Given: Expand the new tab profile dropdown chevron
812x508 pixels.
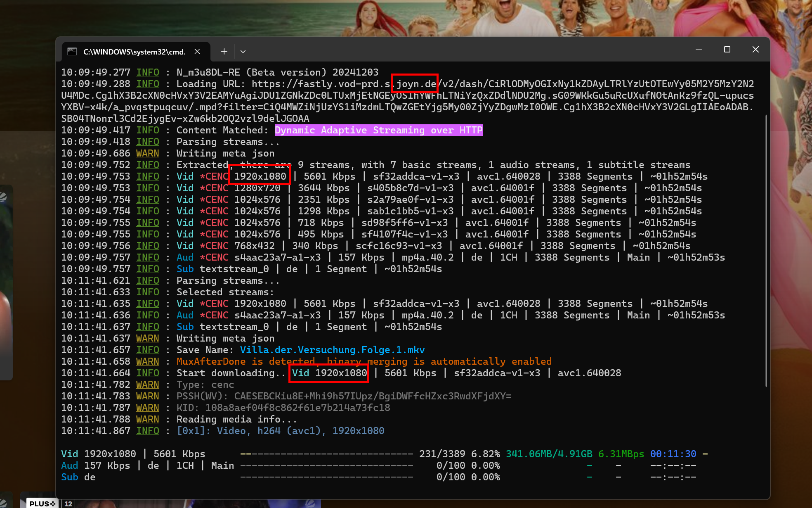Looking at the screenshot, I should click(243, 52).
